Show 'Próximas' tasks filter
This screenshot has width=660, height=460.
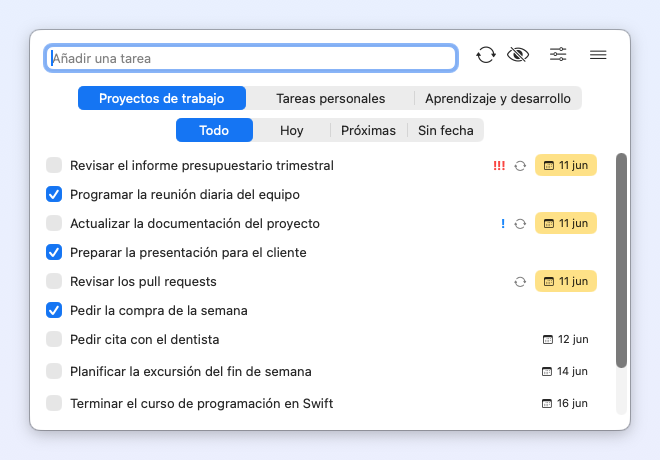pyautogui.click(x=368, y=130)
